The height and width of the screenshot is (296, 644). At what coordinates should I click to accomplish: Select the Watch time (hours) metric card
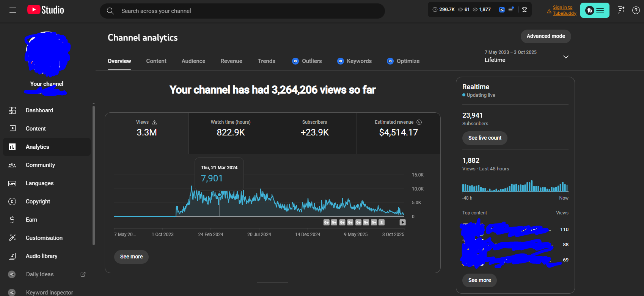click(x=231, y=133)
